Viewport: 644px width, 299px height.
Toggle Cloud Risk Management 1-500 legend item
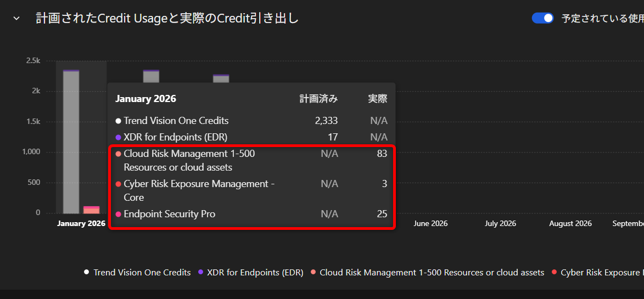(x=427, y=272)
